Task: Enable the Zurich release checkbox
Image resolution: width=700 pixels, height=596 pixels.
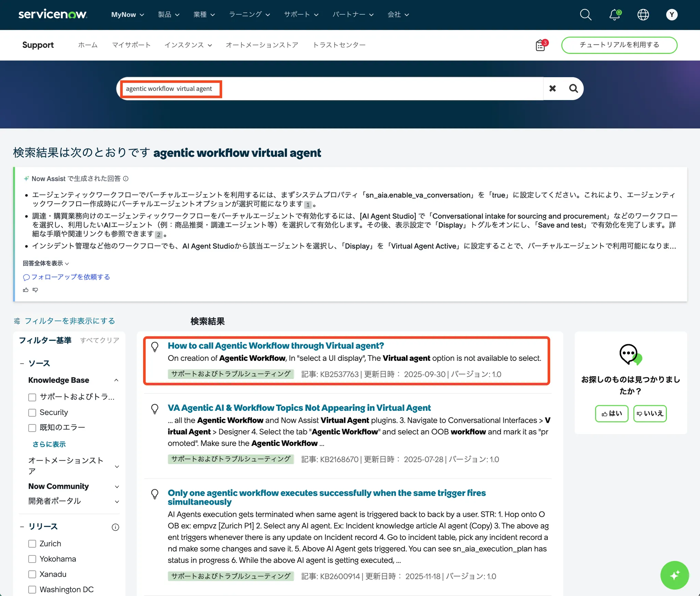Action: click(x=32, y=544)
